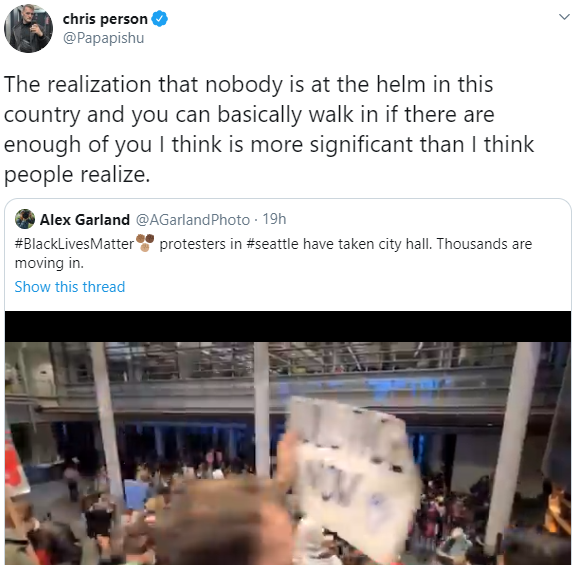Open the chris person display name
576x565 pixels.
tap(105, 19)
